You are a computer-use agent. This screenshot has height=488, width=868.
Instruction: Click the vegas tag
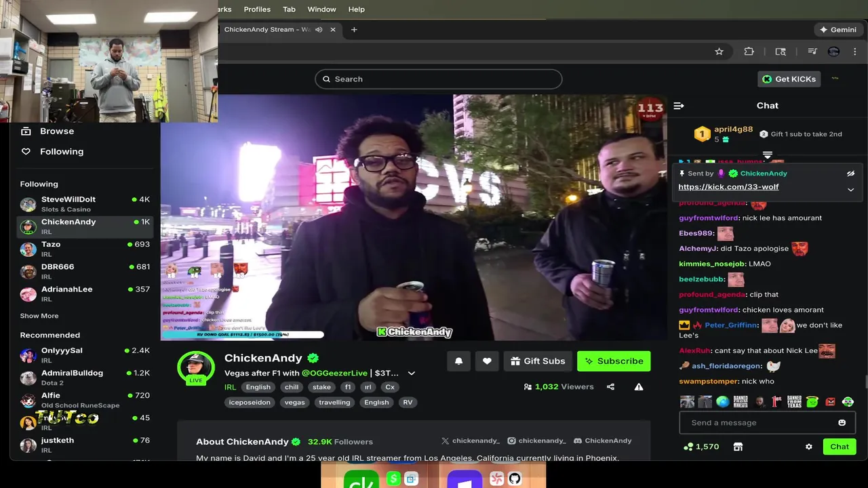pos(294,402)
